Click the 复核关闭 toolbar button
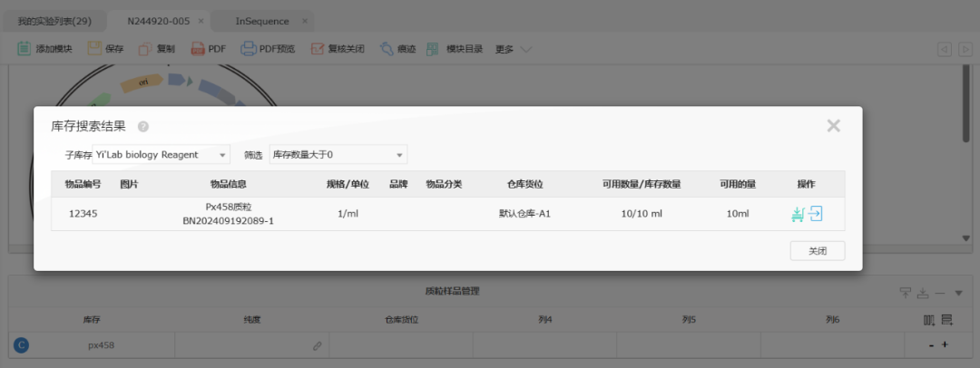This screenshot has height=368, width=980. 338,49
